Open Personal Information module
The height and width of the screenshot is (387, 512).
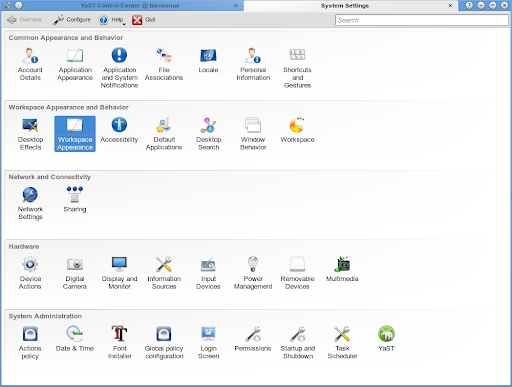click(x=253, y=64)
